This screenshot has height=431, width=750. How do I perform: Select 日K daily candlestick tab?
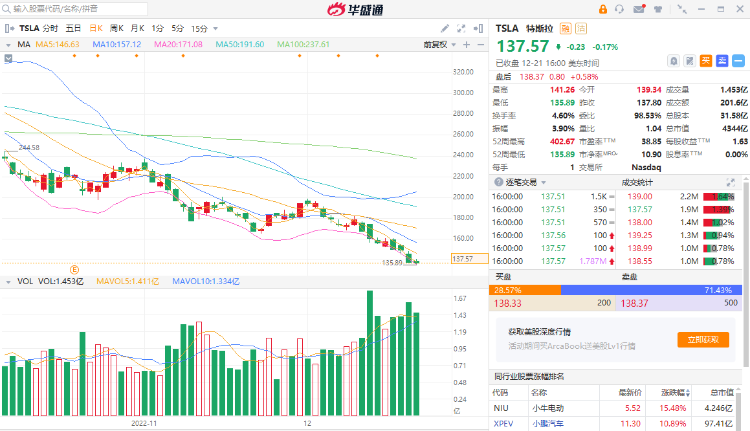pos(96,29)
